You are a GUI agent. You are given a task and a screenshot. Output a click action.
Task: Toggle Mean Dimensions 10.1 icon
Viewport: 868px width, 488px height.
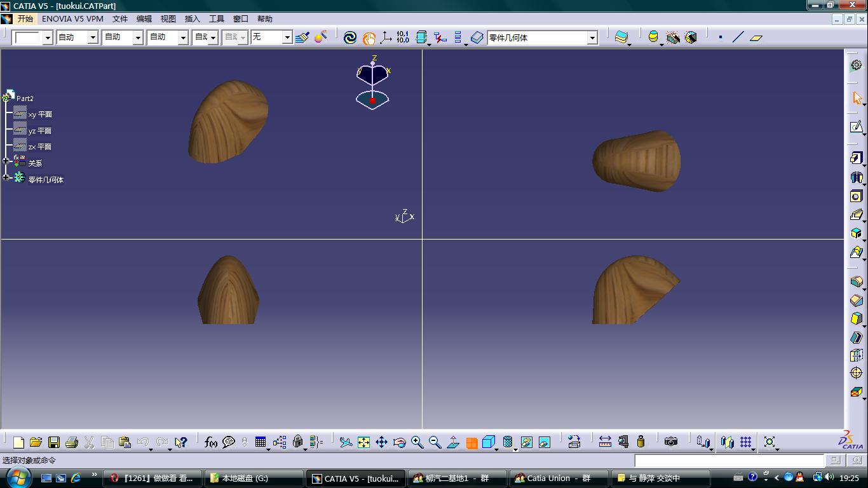[403, 37]
